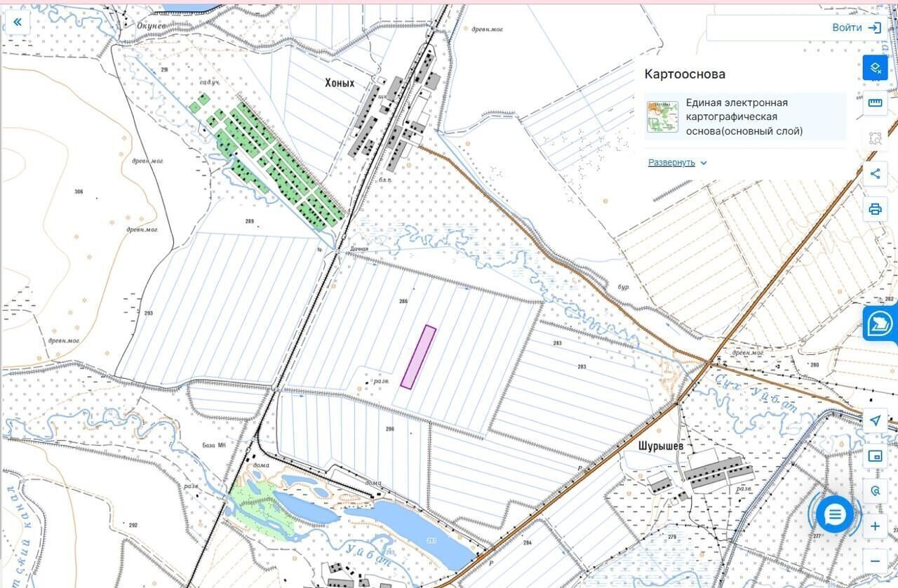Select Единая электронная картографическая основа thumbnail
Viewport: 898px width, 588px height.
tap(663, 116)
